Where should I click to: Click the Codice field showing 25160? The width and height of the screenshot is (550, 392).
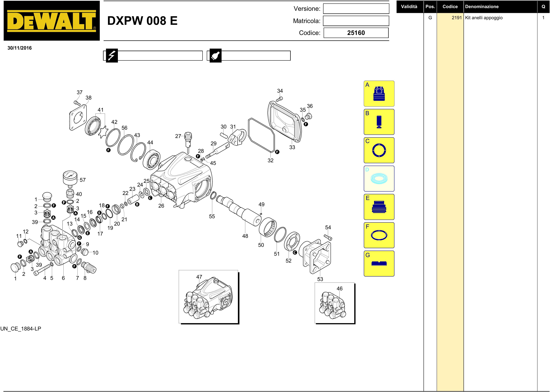(x=356, y=33)
